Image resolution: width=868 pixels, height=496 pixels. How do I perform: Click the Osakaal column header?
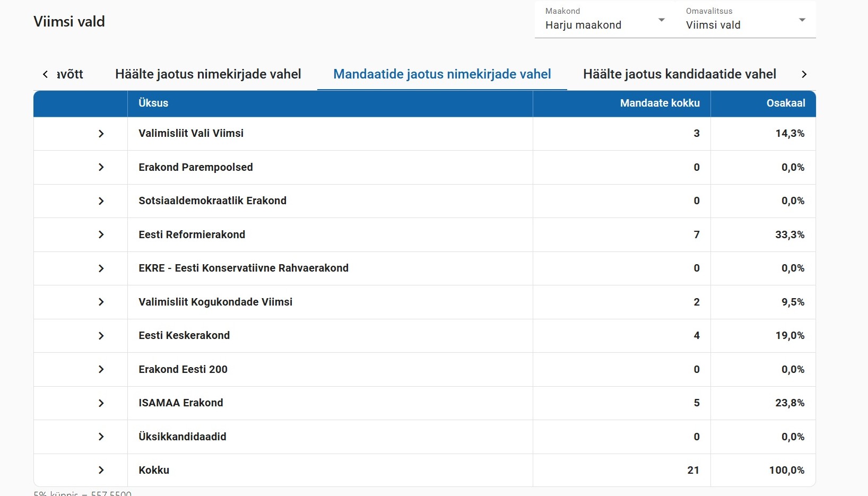tap(785, 103)
